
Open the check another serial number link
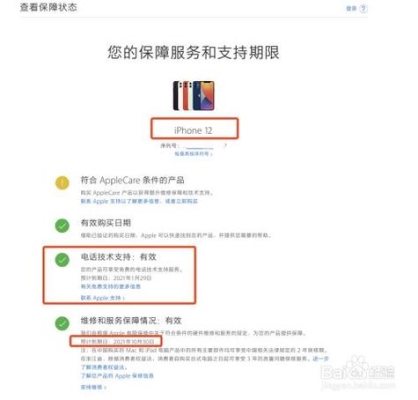pos(194,154)
